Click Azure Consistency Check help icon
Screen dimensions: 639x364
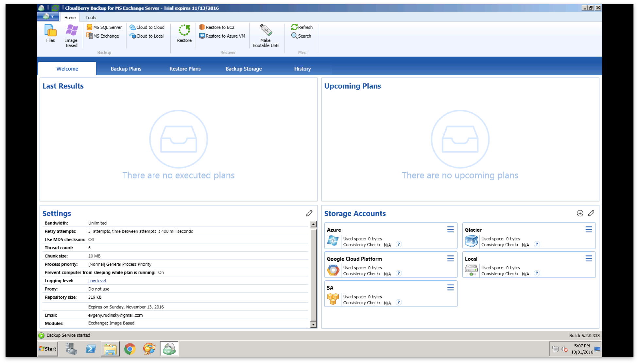(398, 244)
